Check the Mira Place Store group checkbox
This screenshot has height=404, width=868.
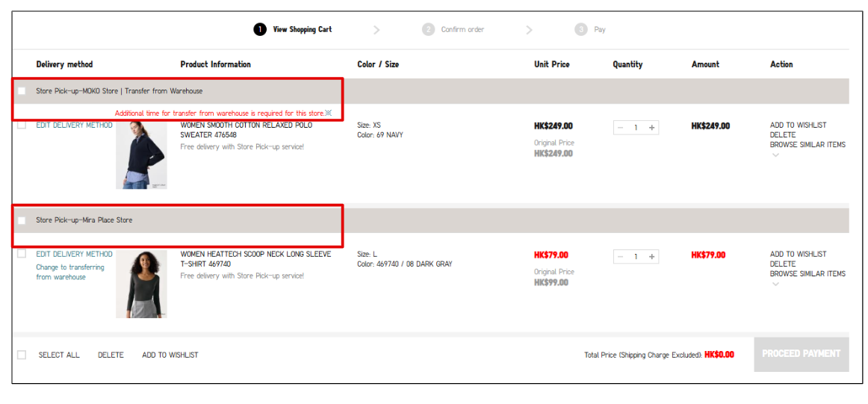coord(22,220)
